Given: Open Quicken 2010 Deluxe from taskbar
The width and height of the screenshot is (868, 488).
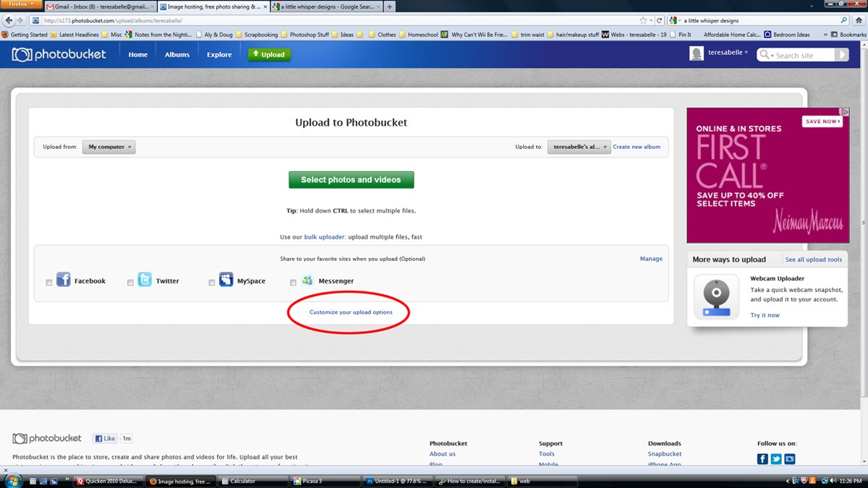Looking at the screenshot, I should point(109,481).
